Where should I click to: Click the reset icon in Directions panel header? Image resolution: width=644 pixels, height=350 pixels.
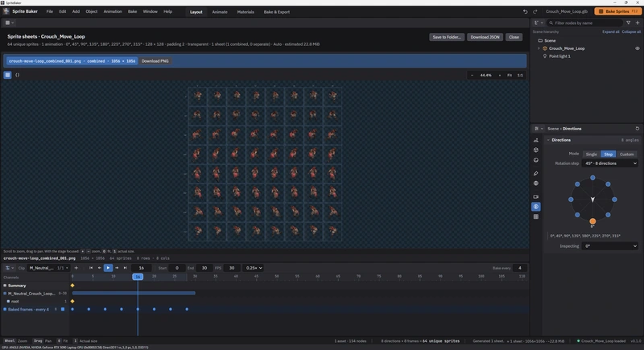(x=637, y=129)
